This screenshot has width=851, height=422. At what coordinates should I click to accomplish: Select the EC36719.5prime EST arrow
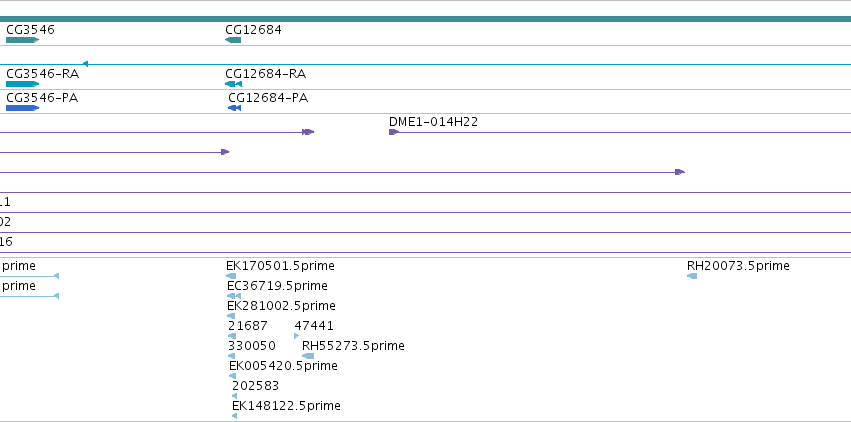tap(234, 296)
